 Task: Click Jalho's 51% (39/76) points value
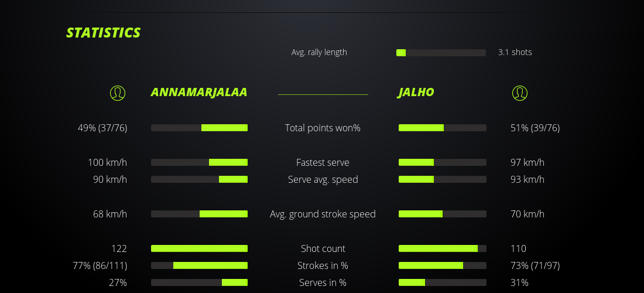(535, 128)
